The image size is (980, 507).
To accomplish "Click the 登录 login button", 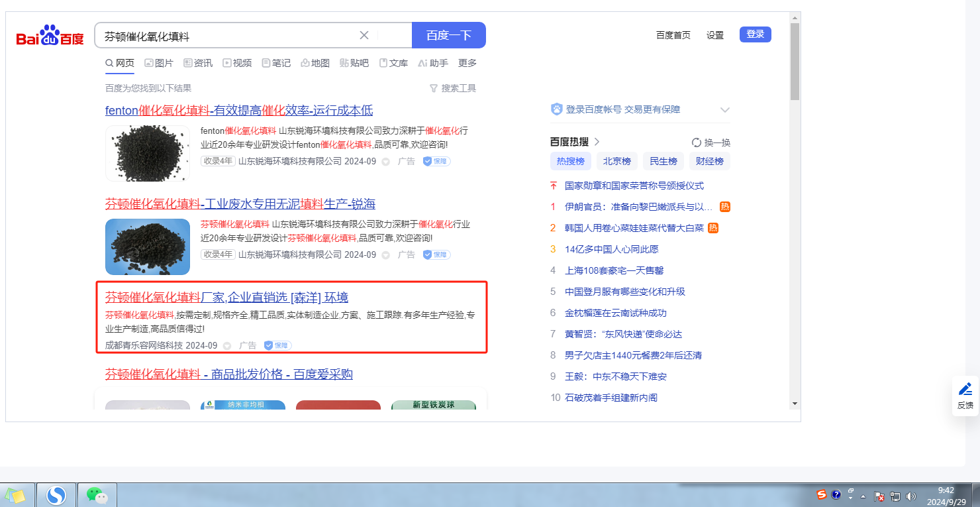I will point(755,34).
